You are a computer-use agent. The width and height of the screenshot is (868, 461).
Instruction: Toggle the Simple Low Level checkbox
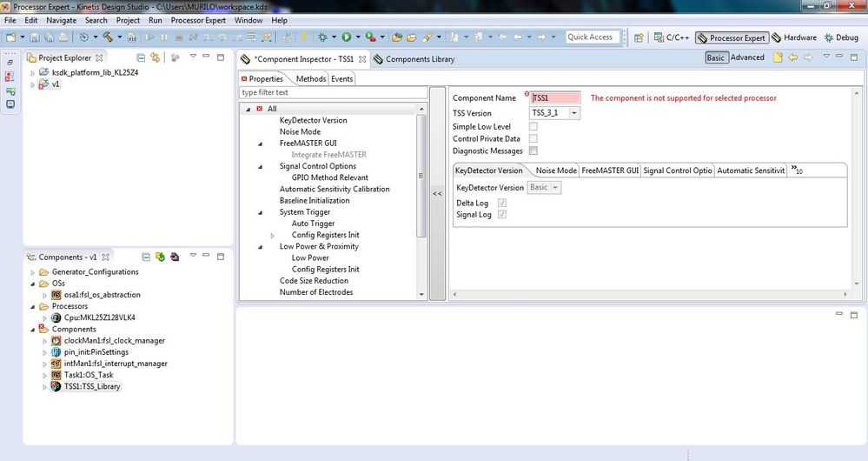[x=533, y=126]
